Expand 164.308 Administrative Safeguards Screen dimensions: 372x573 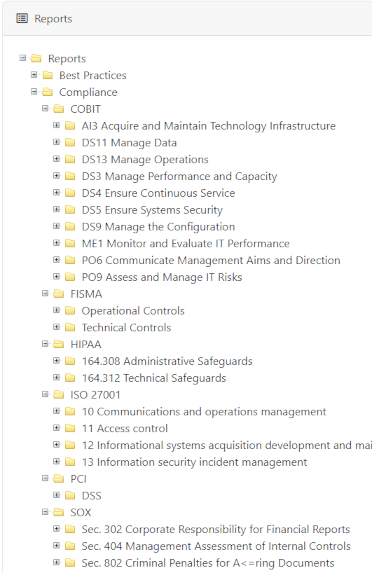[x=56, y=360]
